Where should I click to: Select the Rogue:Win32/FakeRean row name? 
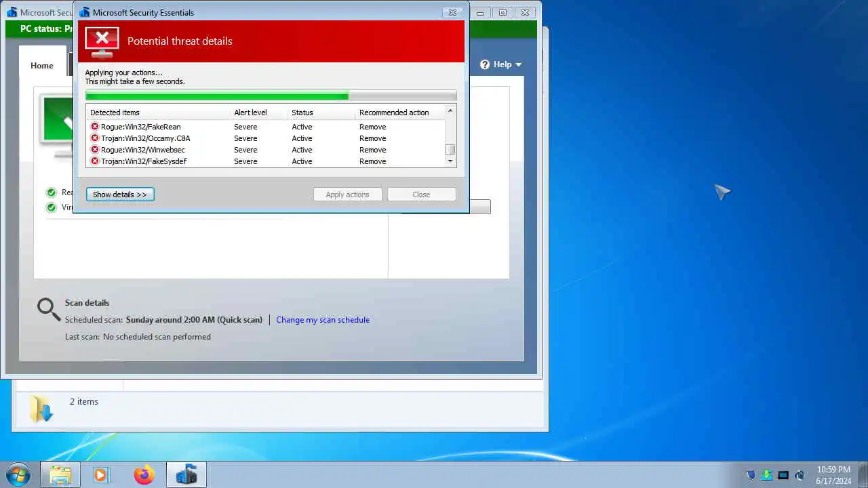coord(140,127)
